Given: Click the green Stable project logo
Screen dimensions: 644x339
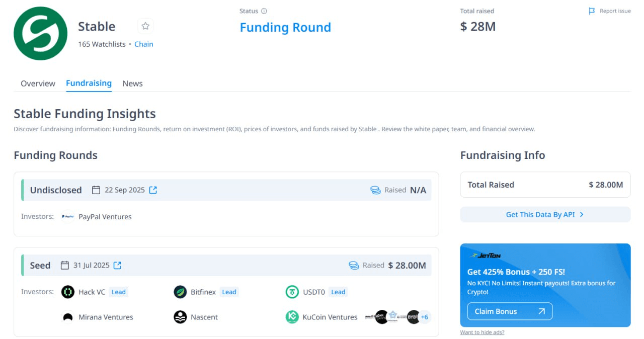Looking at the screenshot, I should tap(40, 33).
